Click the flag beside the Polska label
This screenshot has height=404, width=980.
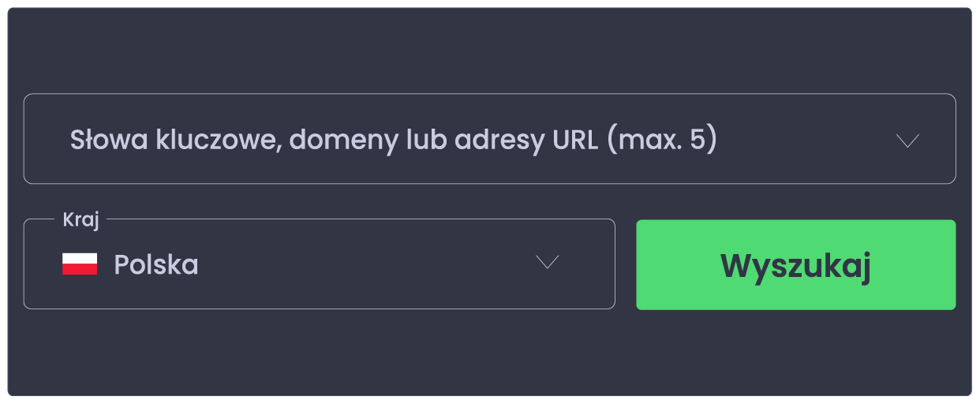(x=80, y=264)
